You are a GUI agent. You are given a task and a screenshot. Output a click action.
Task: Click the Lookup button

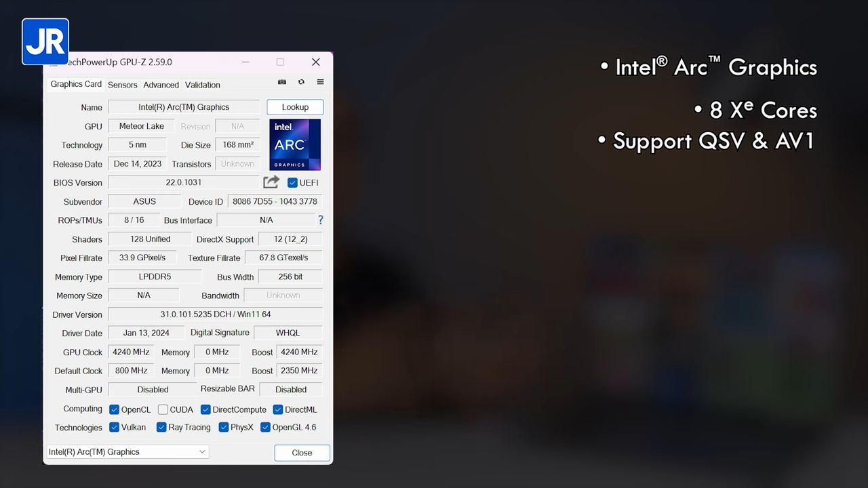[x=295, y=107]
